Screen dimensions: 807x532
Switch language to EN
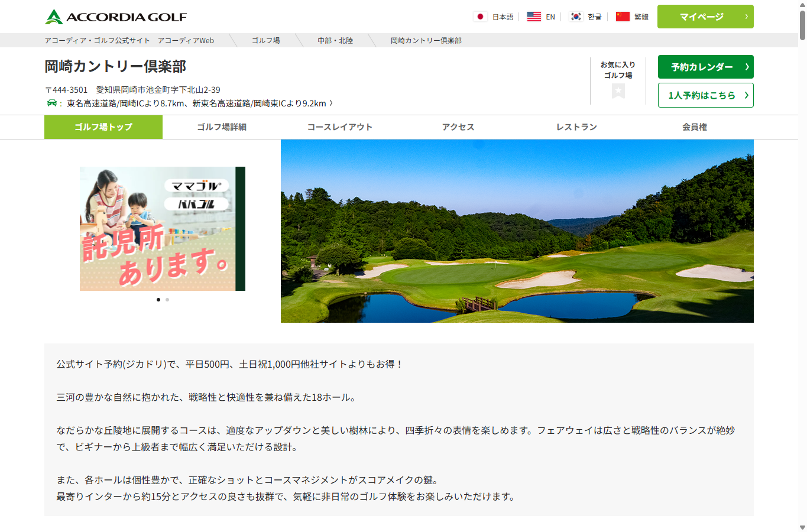[550, 17]
